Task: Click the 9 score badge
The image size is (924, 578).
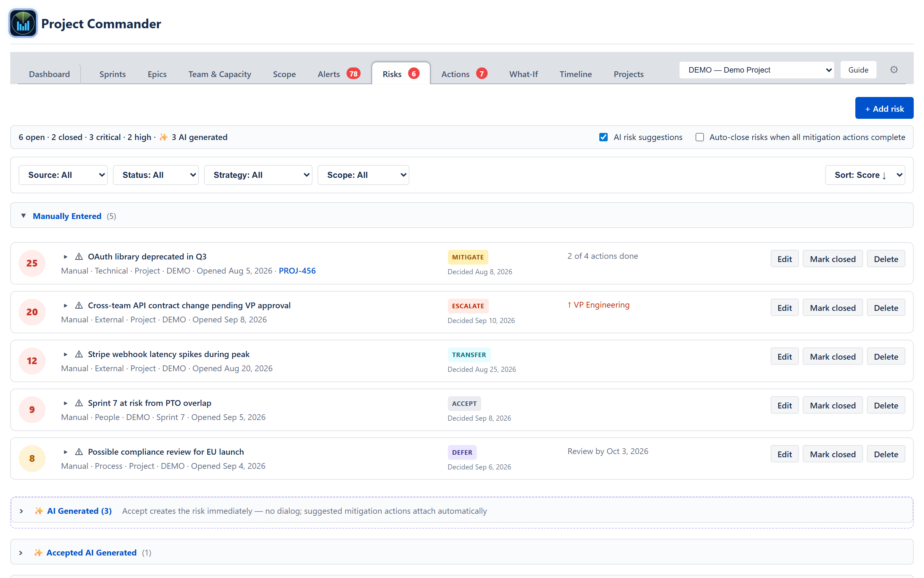Action: [x=32, y=410]
